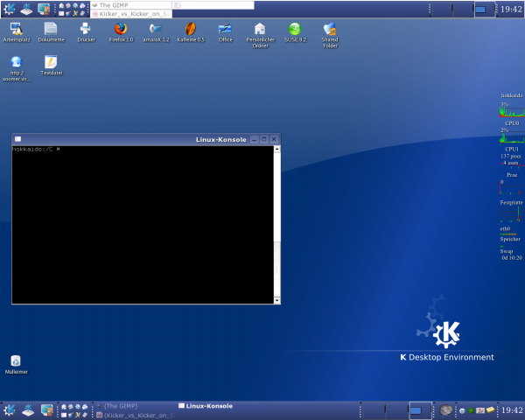Click the 19:42 clock in the bottom panel

(x=512, y=410)
